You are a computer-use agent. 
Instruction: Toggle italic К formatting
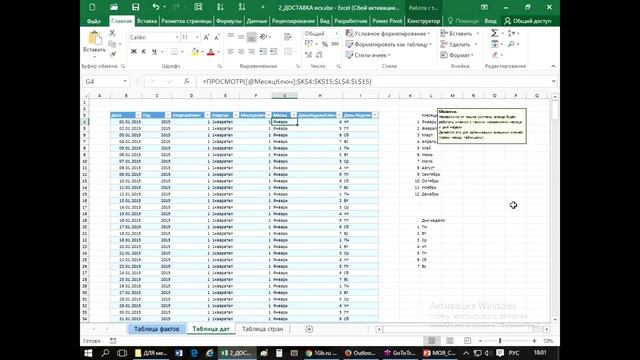coord(144,52)
